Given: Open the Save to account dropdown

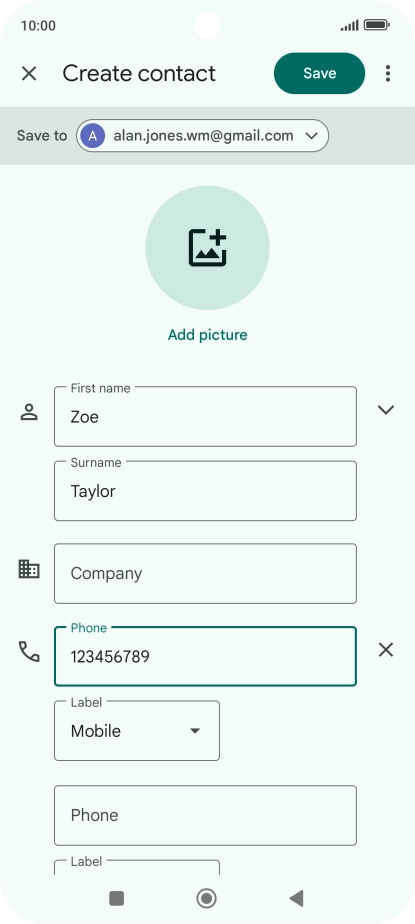Looking at the screenshot, I should [x=202, y=136].
